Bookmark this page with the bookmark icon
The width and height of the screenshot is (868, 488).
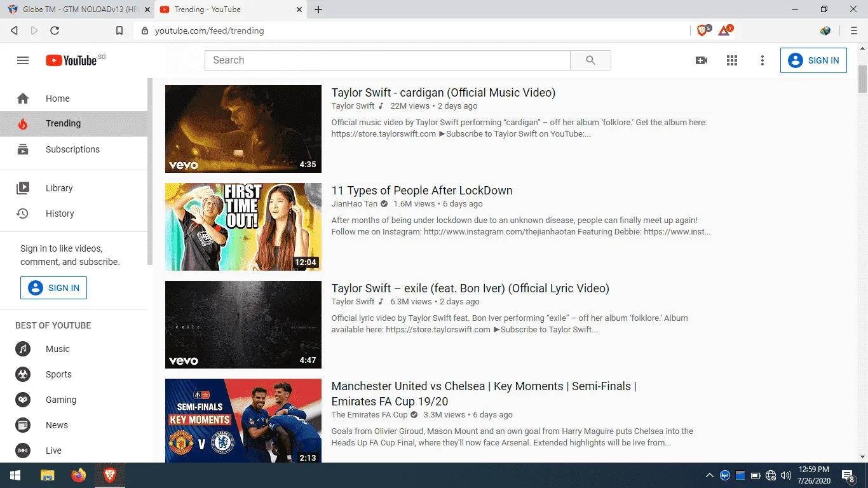(x=119, y=30)
